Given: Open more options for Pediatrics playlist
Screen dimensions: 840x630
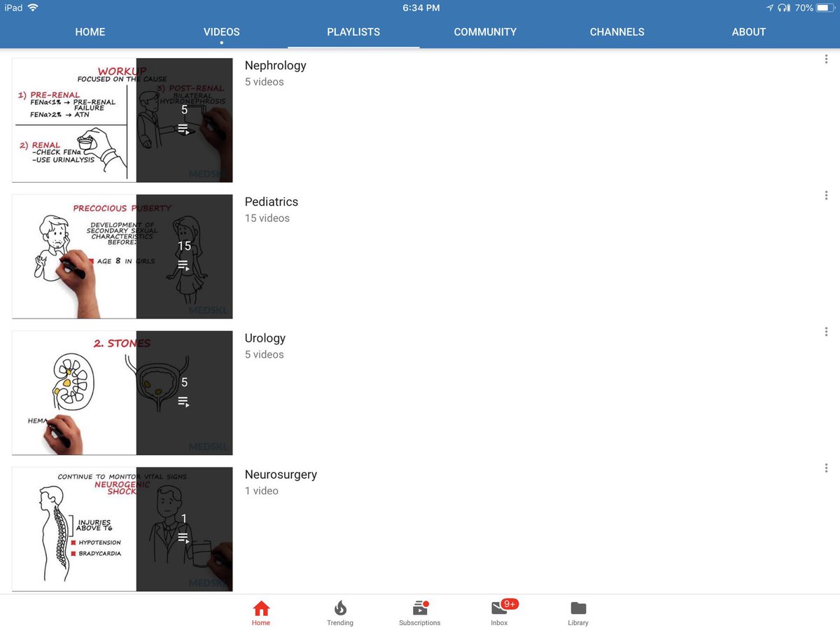Looking at the screenshot, I should click(826, 195).
